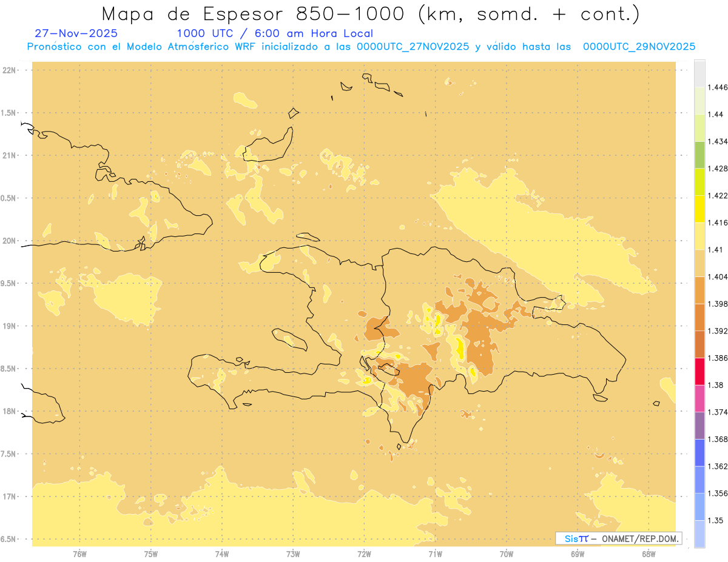
Task: Select the date text "27-Nov-2025"
Action: [x=76, y=33]
